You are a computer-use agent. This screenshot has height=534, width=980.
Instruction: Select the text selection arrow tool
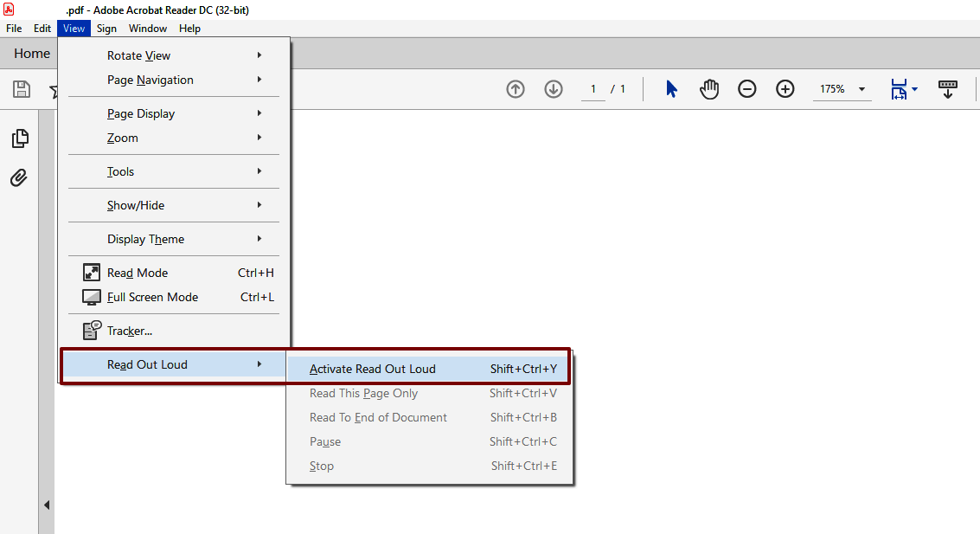(671, 88)
